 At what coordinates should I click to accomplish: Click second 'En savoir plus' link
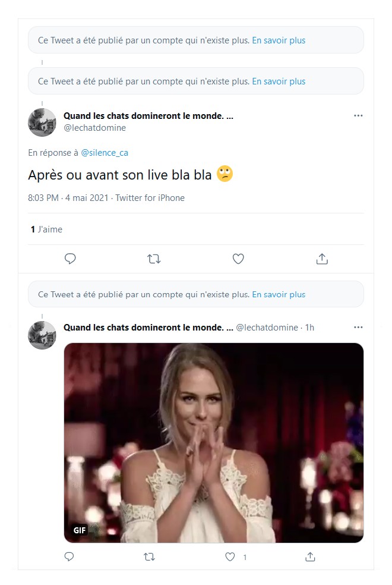(279, 81)
